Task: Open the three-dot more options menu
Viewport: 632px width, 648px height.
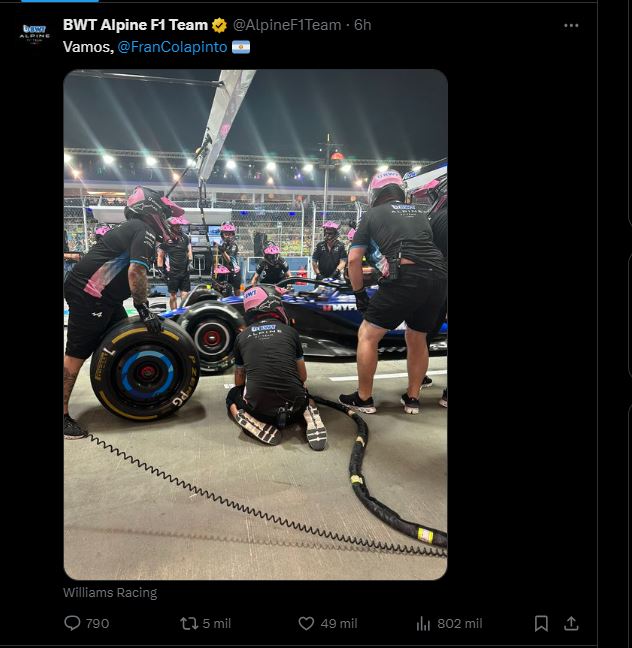Action: tap(571, 25)
